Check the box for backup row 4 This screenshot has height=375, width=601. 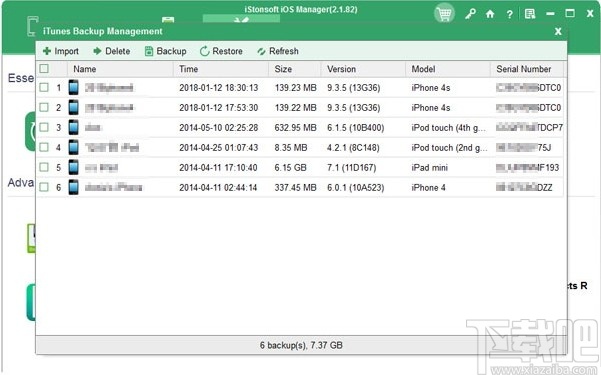pos(44,147)
